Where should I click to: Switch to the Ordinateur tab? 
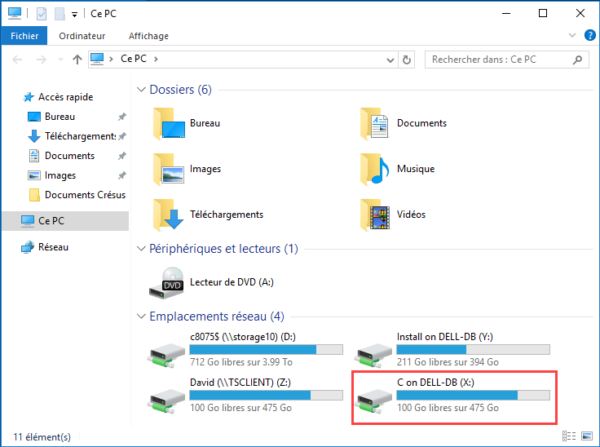[82, 36]
